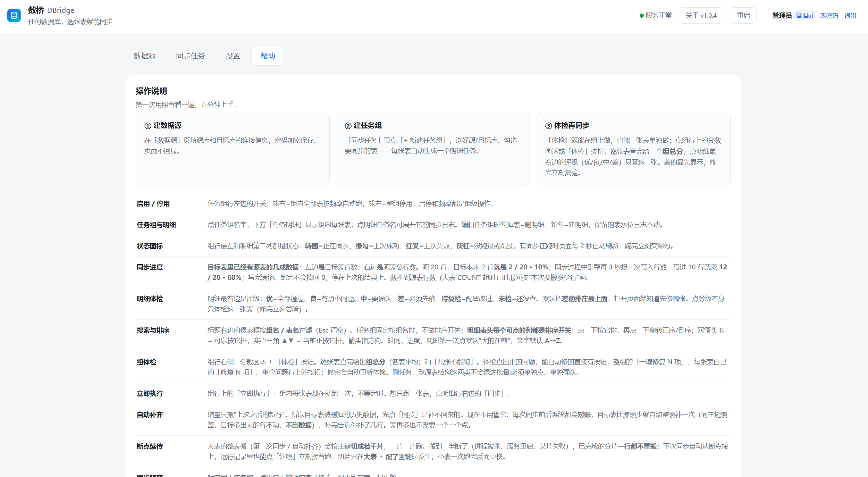Click the 自动补齐 row label
This screenshot has height=477, width=868.
[150, 415]
